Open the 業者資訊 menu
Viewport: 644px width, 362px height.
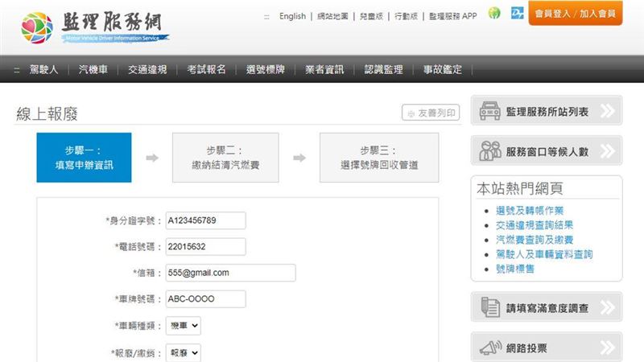(x=324, y=69)
